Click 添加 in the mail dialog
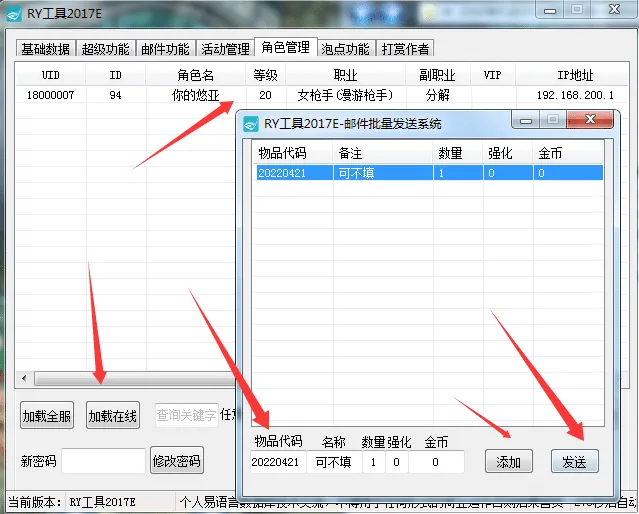639x514 pixels. click(509, 461)
